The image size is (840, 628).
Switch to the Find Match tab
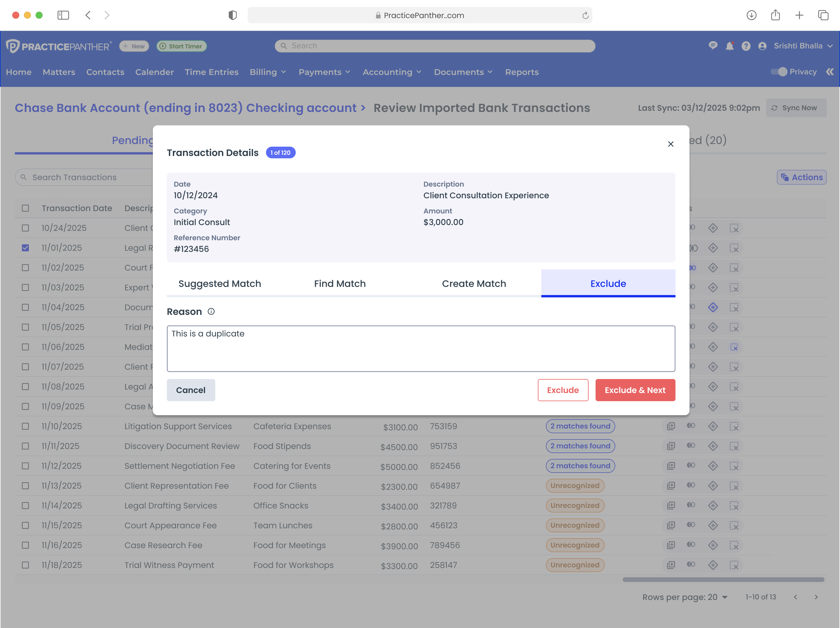click(339, 283)
